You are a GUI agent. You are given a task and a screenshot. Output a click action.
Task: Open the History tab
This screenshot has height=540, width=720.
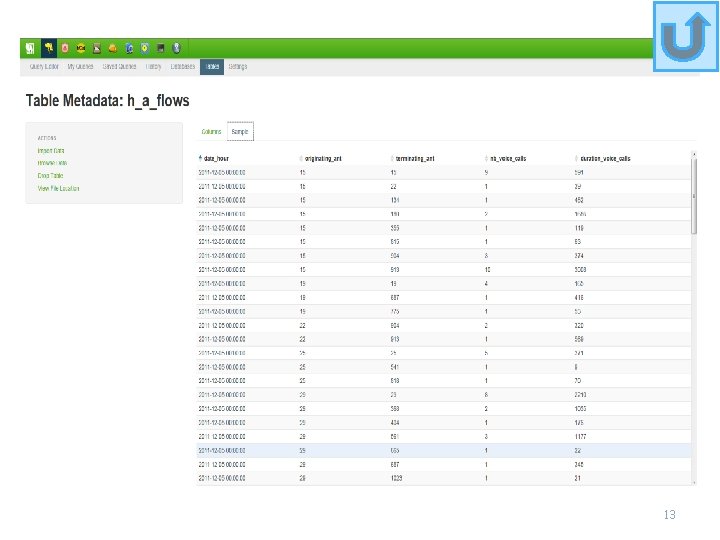pos(153,67)
